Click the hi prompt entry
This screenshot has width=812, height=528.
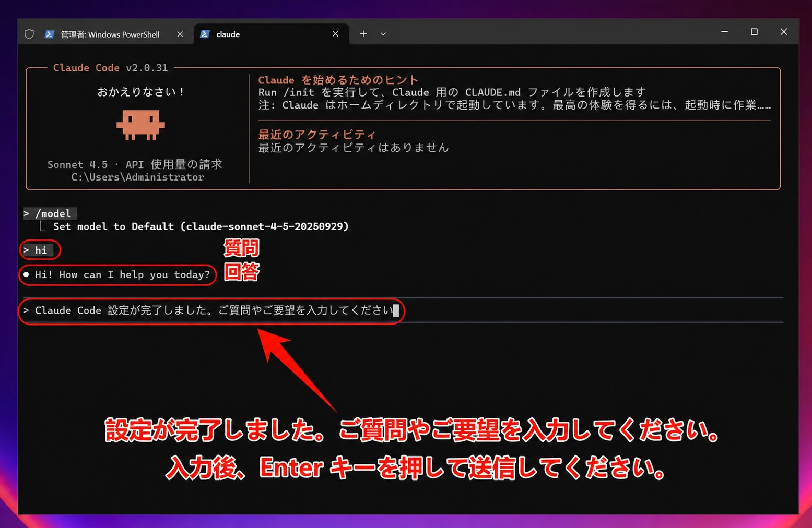[38, 250]
